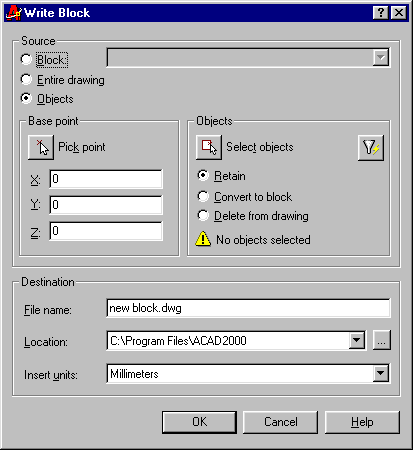
Task: Click the X base point coordinate field
Action: pyautogui.click(x=106, y=179)
